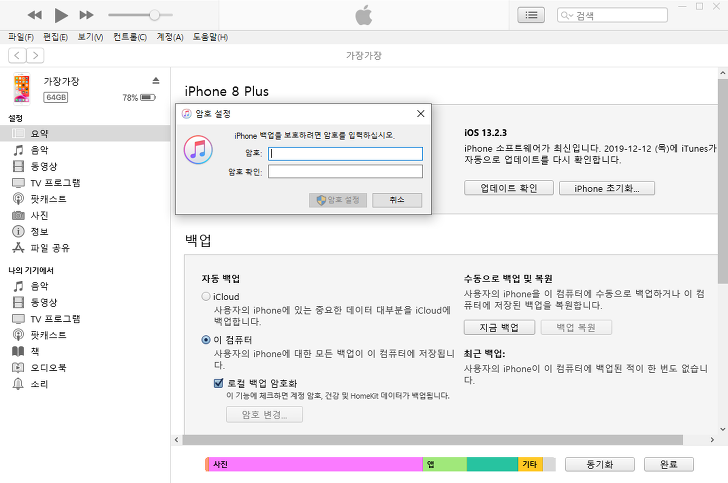Click the 78% battery indicator
The height and width of the screenshot is (483, 728).
(139, 98)
